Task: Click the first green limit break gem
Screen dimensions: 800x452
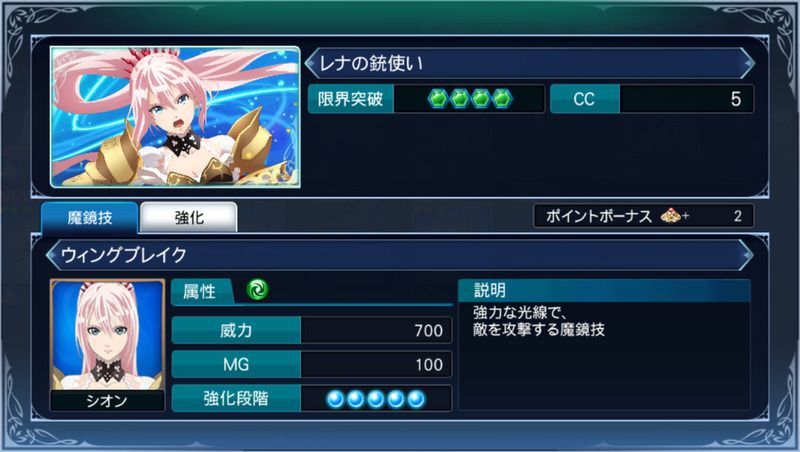Action: [438, 98]
